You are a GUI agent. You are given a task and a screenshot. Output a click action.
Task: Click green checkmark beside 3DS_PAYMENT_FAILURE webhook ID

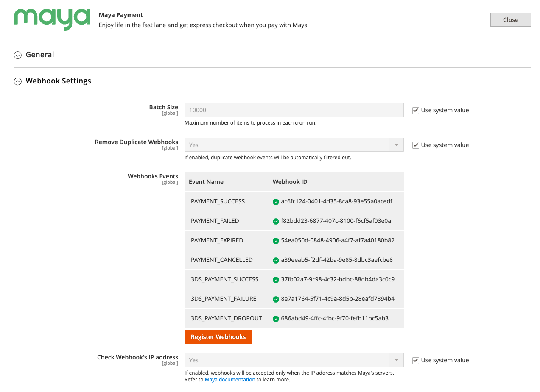[x=276, y=299]
